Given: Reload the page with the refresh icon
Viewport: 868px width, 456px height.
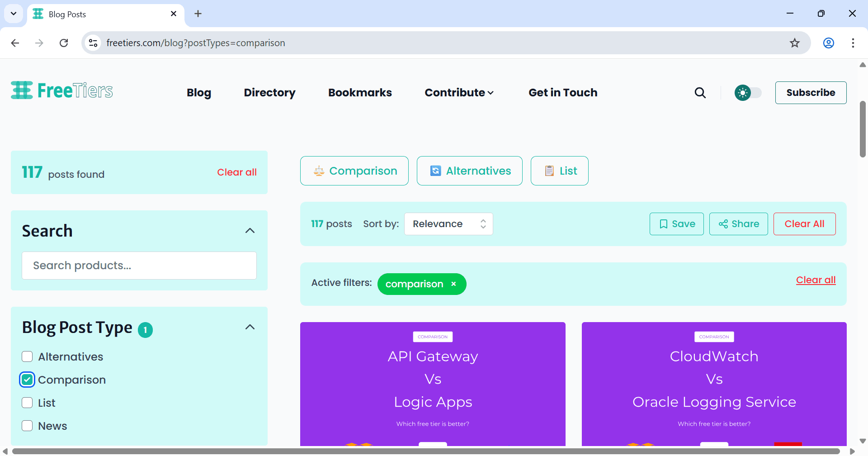Looking at the screenshot, I should tap(64, 43).
